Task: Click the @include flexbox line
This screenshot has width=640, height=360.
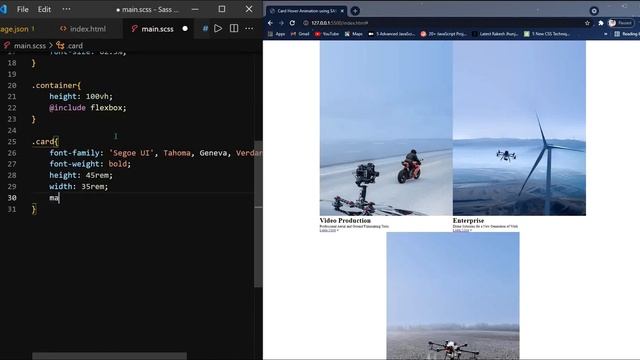Action: point(88,108)
